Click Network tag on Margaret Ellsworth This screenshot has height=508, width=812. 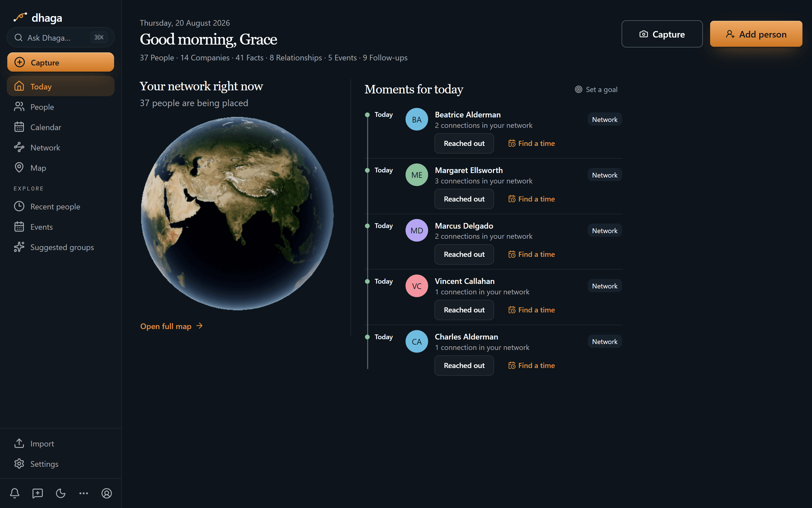605,175
